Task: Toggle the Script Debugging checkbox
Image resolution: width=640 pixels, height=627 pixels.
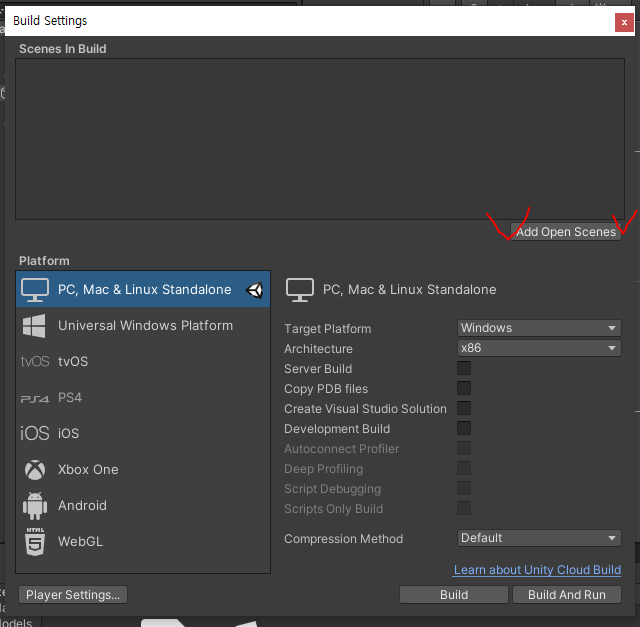Action: (x=464, y=488)
